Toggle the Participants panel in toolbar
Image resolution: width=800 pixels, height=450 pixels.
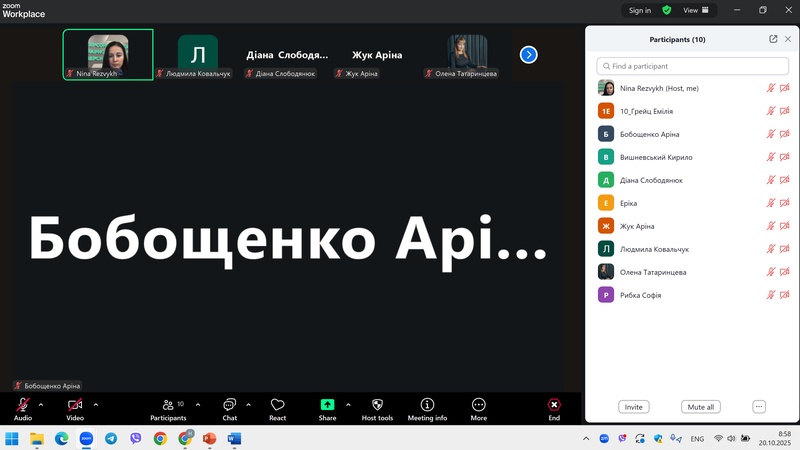click(168, 408)
